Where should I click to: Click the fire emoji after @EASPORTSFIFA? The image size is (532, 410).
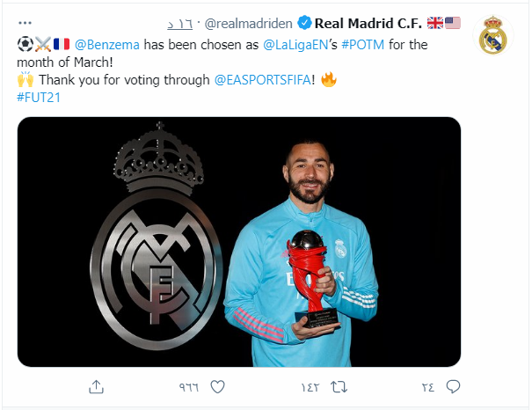330,79
